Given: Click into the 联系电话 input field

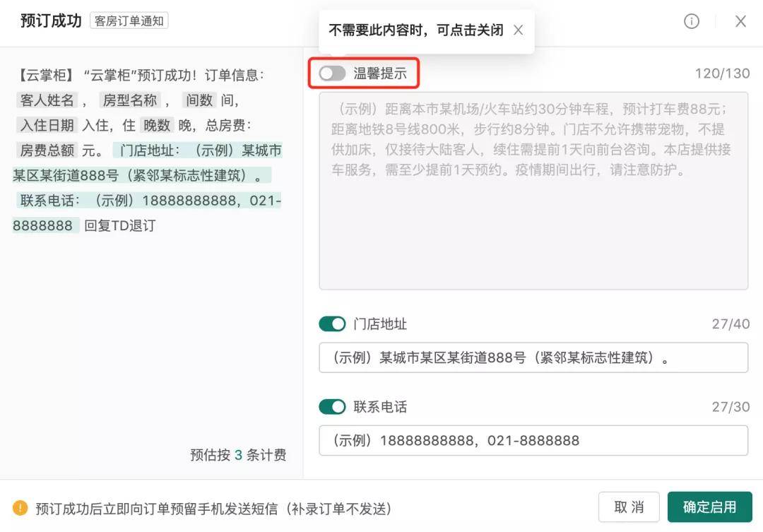Looking at the screenshot, I should point(533,440).
